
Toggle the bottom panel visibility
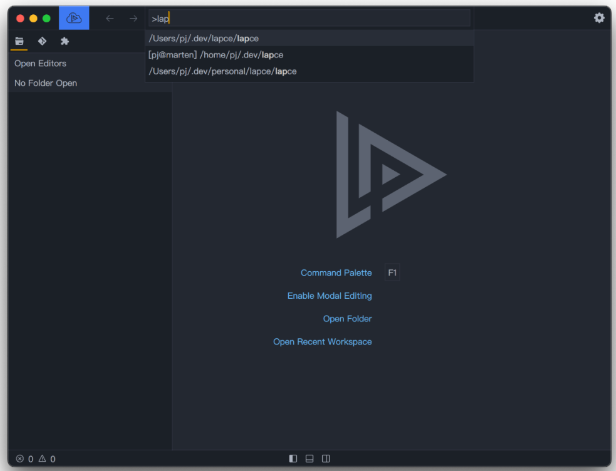tap(310, 458)
